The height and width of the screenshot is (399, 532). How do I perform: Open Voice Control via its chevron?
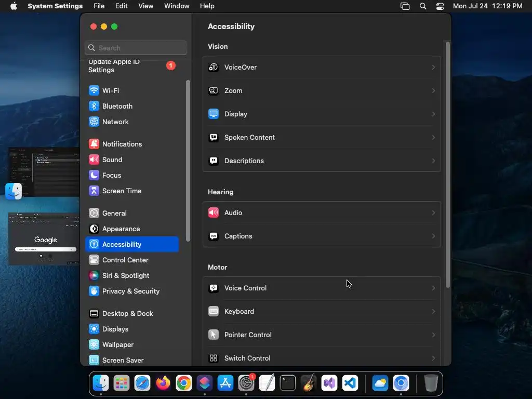tap(433, 288)
